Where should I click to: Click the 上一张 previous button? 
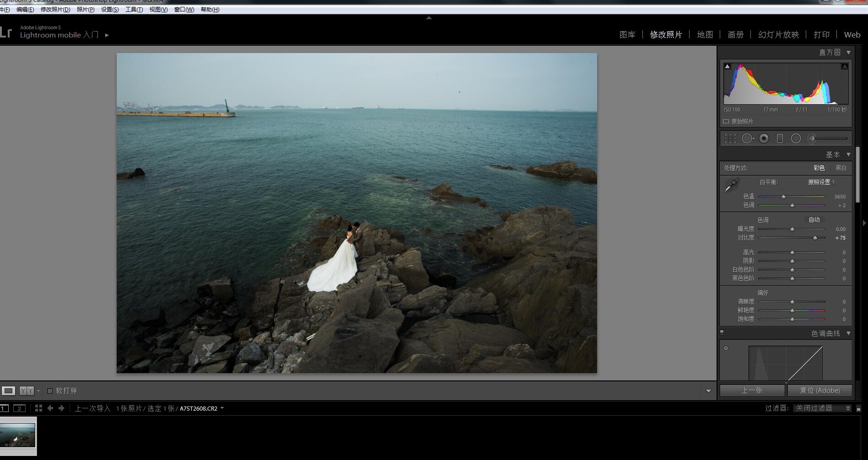coord(752,390)
